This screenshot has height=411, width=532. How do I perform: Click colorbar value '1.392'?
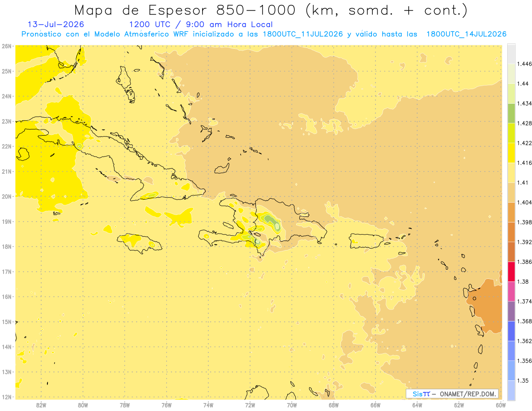524,242
